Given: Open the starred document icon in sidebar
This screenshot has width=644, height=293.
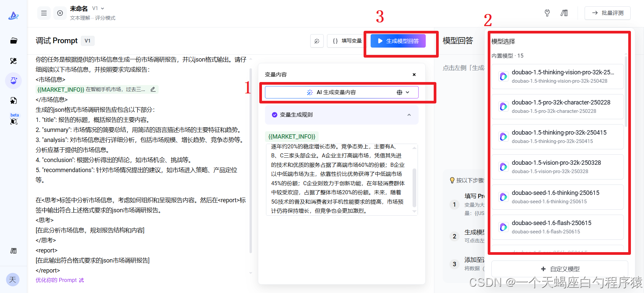Looking at the screenshot, I should coord(13,100).
